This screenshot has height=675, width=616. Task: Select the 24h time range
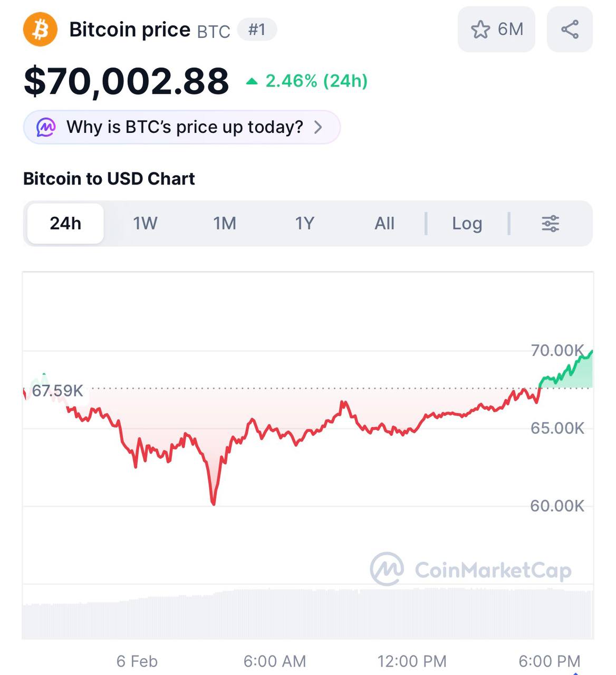click(65, 224)
